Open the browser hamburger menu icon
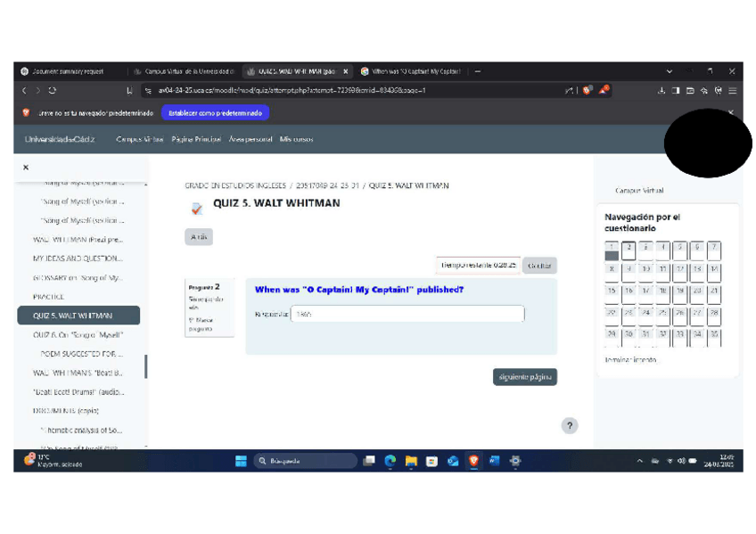This screenshot has height=534, width=756. pyautogui.click(x=732, y=90)
